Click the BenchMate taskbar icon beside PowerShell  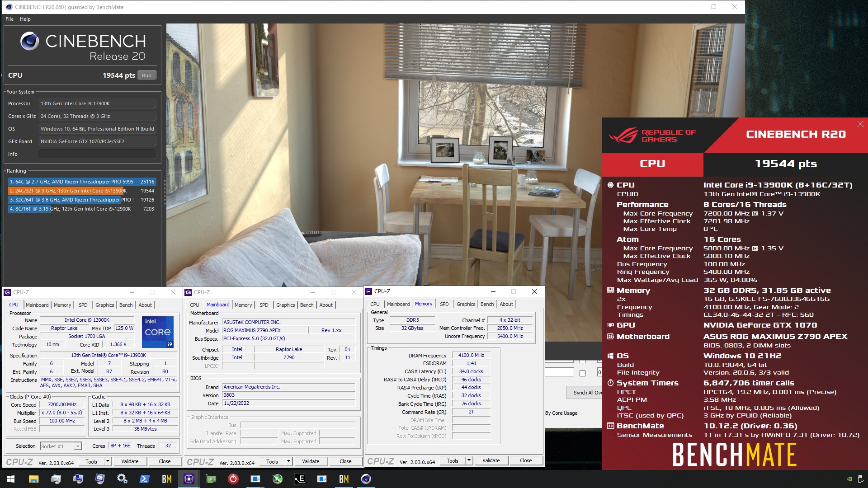tap(166, 479)
